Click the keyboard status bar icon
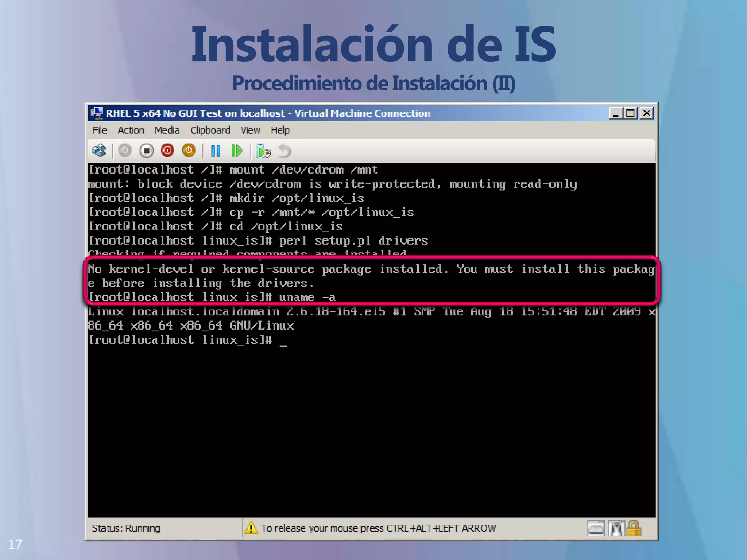The width and height of the screenshot is (747, 560). click(596, 528)
